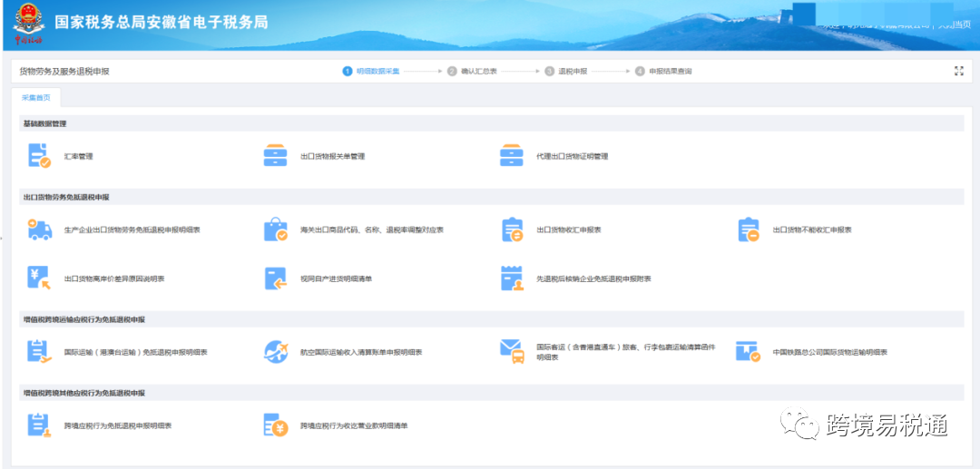Screen dimensions: 980x469
Task: Open the 汇率管理 icon
Action: pyautogui.click(x=39, y=156)
